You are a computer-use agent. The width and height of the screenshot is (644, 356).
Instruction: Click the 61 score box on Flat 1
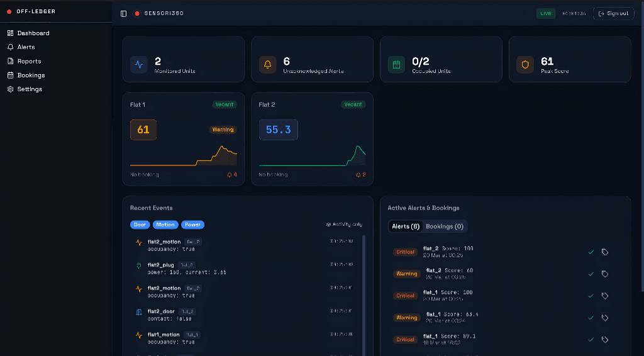(143, 130)
